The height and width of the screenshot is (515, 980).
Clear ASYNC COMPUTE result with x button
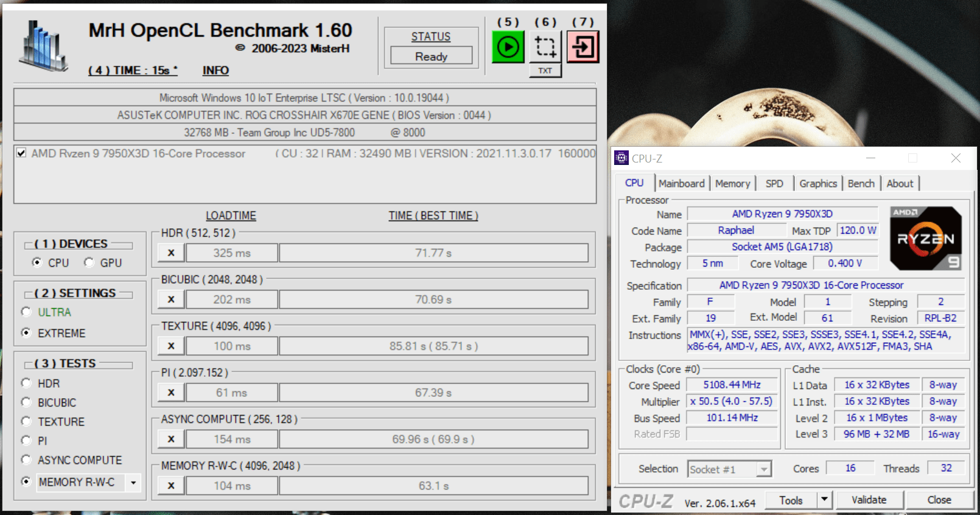click(x=171, y=439)
